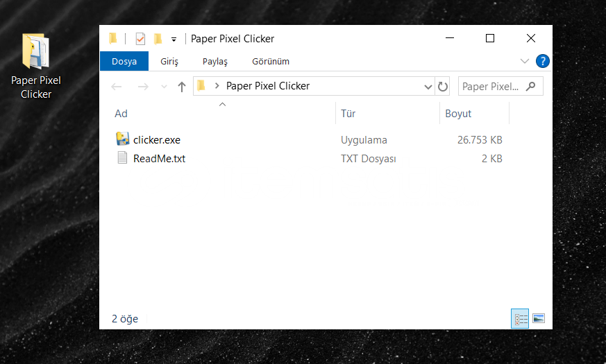Click the Properties icon in title bar
The width and height of the screenshot is (606, 364).
(x=140, y=39)
